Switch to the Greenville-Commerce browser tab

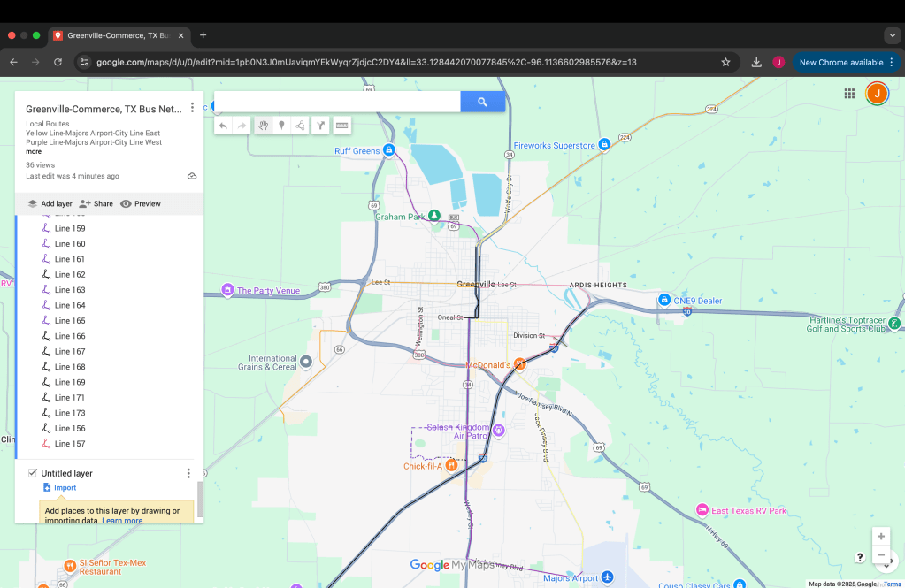(119, 35)
